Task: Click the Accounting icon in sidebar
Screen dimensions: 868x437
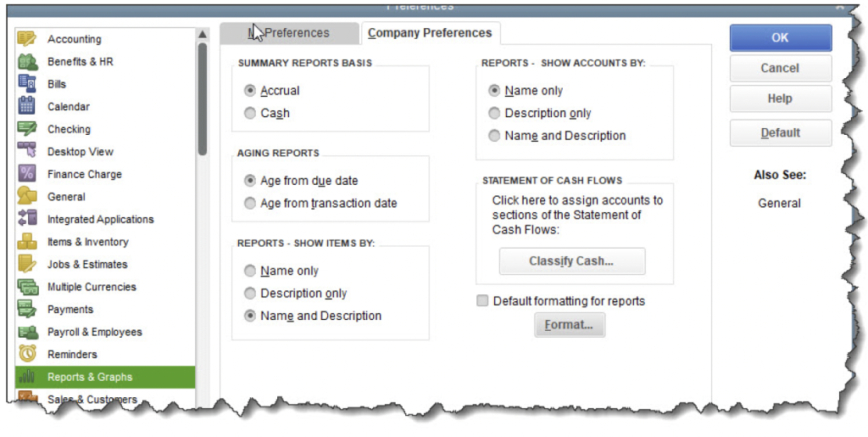Action: tap(27, 39)
